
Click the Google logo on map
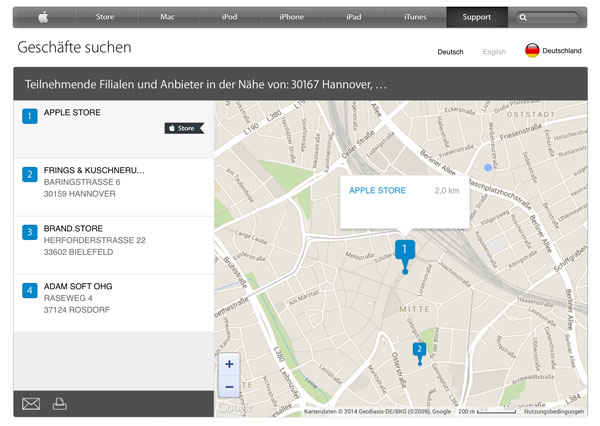[234, 408]
